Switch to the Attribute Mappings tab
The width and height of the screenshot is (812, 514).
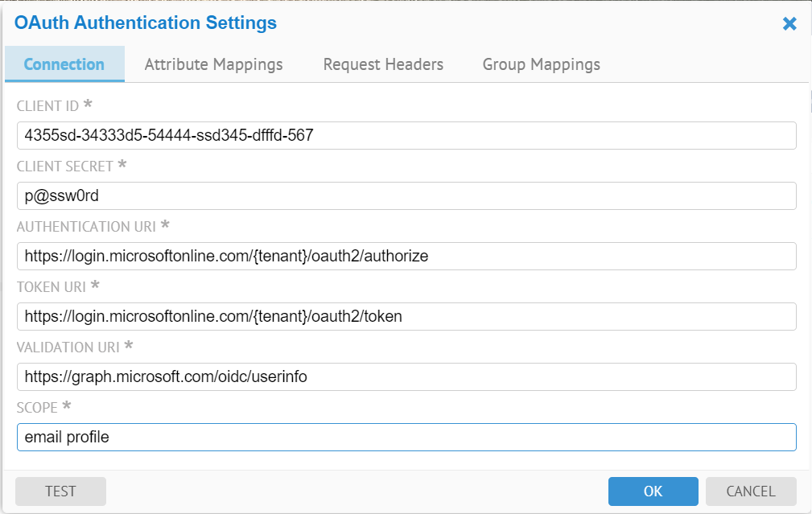213,64
